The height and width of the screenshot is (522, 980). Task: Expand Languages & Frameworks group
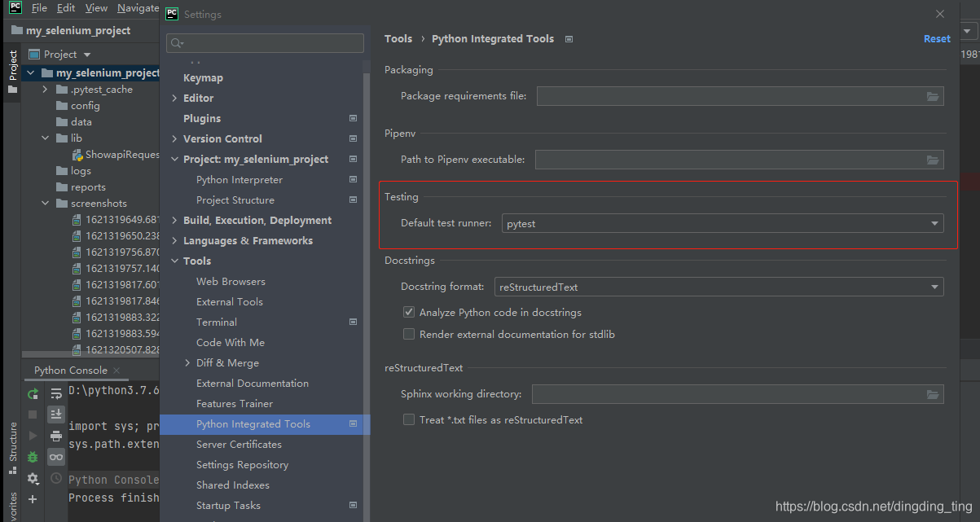coord(174,240)
